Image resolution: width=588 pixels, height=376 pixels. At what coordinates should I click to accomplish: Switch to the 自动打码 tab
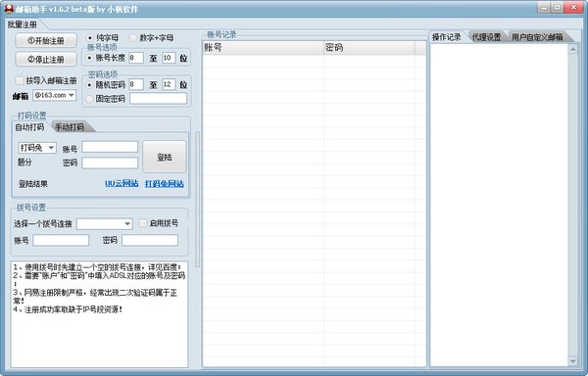point(30,127)
